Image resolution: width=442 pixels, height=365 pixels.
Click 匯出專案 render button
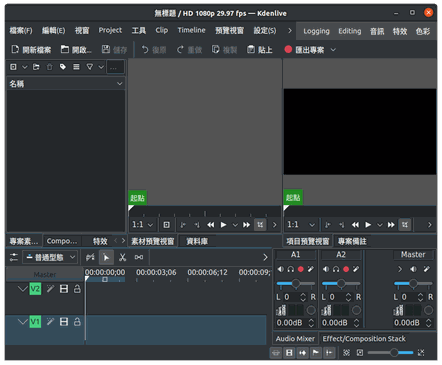pos(304,50)
